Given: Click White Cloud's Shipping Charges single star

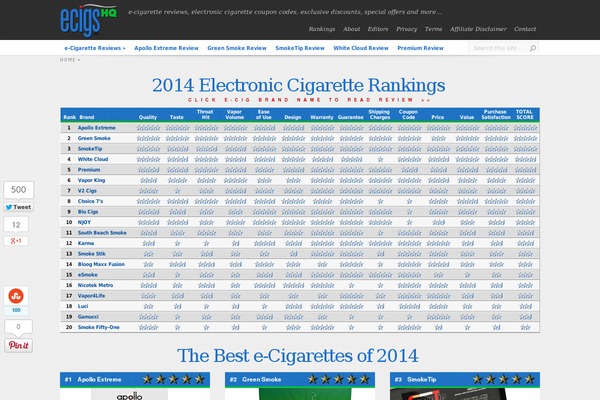Looking at the screenshot, I should tap(380, 160).
